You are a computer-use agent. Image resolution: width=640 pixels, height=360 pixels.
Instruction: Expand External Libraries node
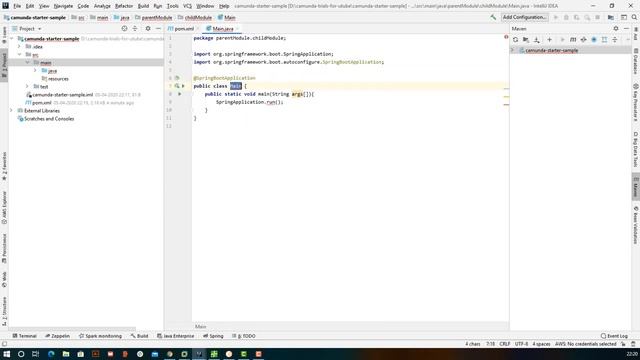(x=11, y=111)
